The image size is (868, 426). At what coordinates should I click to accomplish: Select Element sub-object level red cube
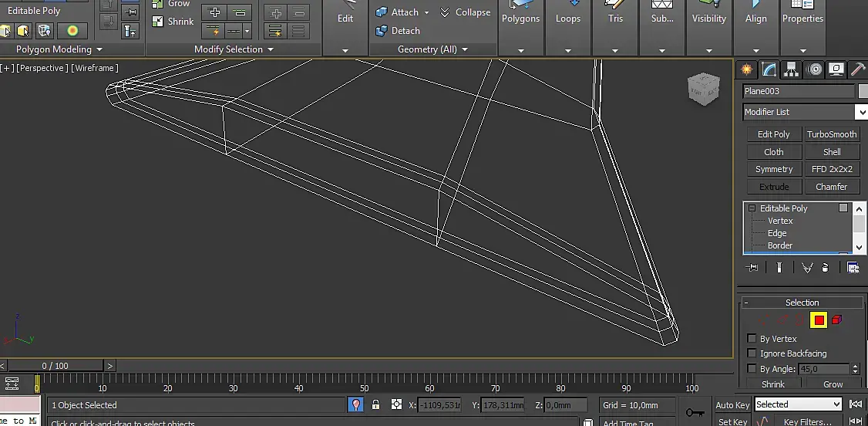tap(837, 319)
